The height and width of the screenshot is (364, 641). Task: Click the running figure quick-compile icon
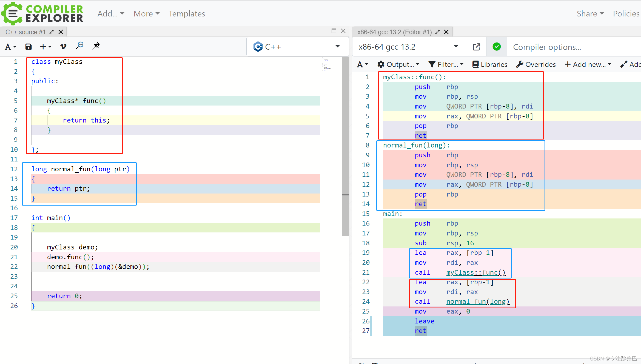[96, 46]
